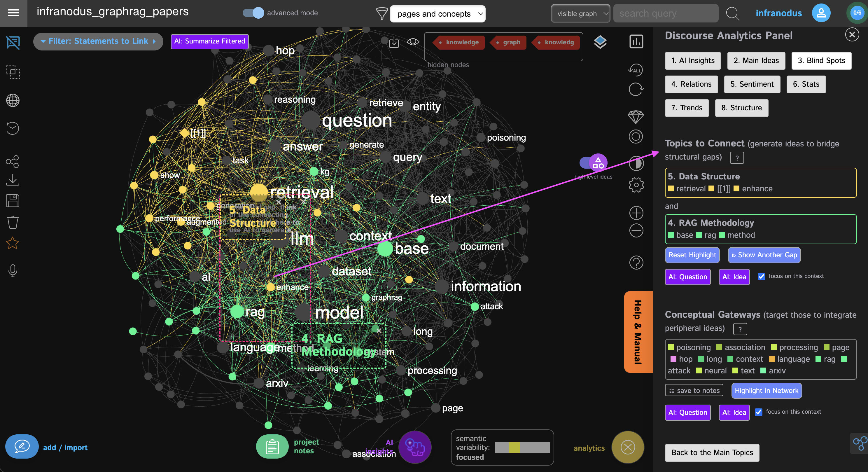Click the search magnifier icon
The image size is (868, 472).
732,13
